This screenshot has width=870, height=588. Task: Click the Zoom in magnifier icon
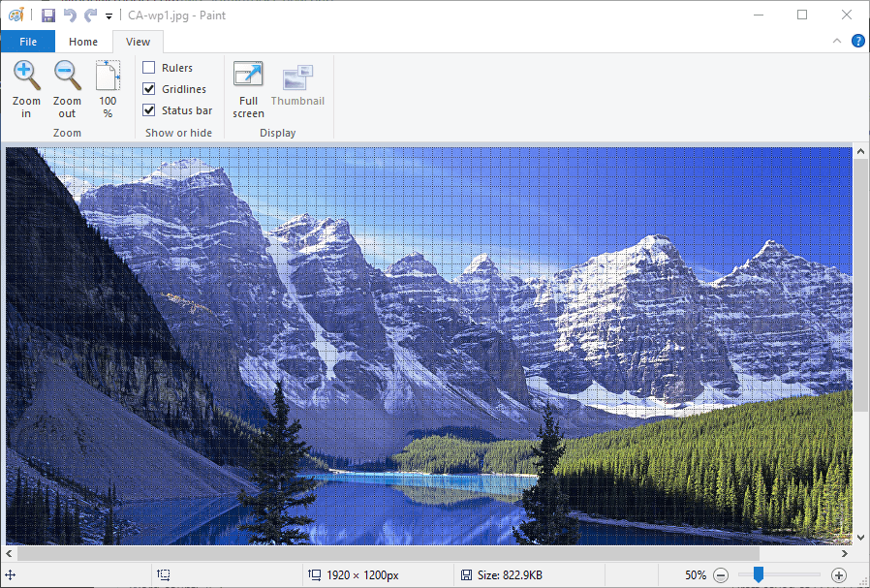tap(26, 76)
